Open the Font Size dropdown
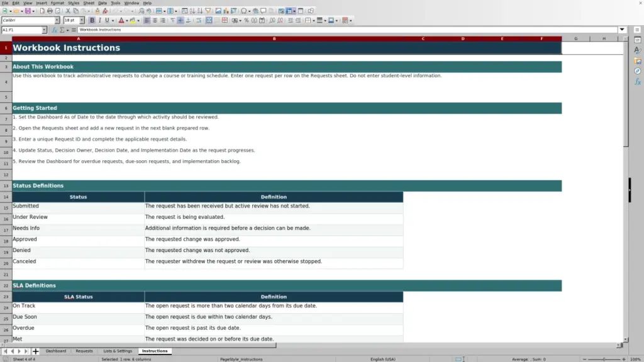Image resolution: width=644 pixels, height=362 pixels. [82, 20]
